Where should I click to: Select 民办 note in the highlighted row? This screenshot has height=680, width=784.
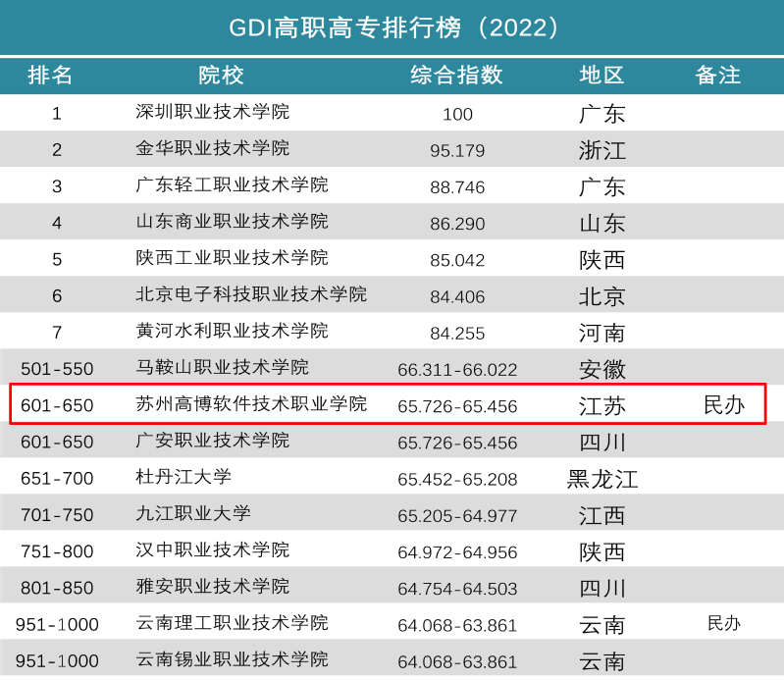click(x=724, y=404)
